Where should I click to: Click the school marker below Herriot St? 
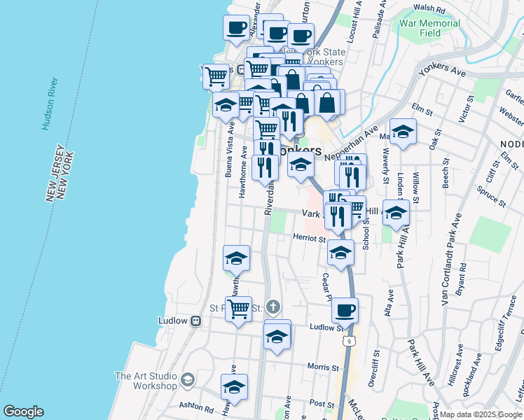(x=341, y=253)
